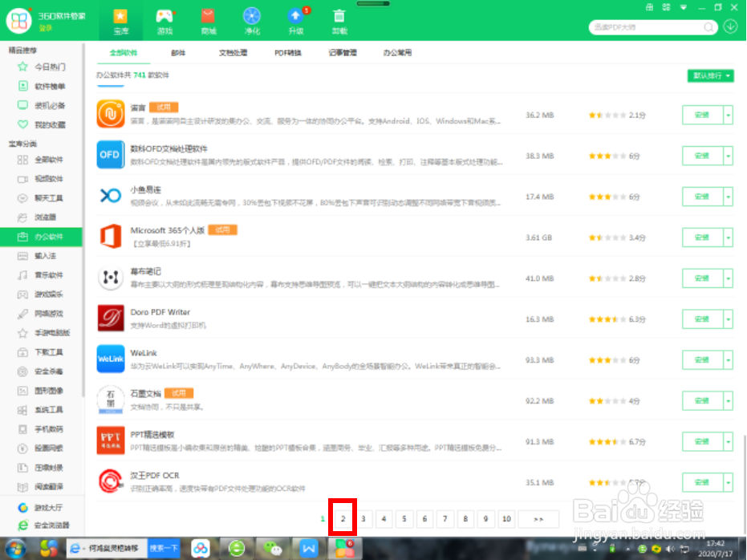Click the Doro PDF Writer app icon

(x=111, y=318)
